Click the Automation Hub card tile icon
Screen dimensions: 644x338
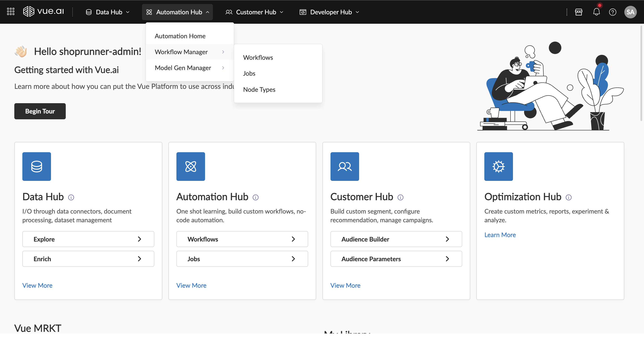(x=191, y=166)
